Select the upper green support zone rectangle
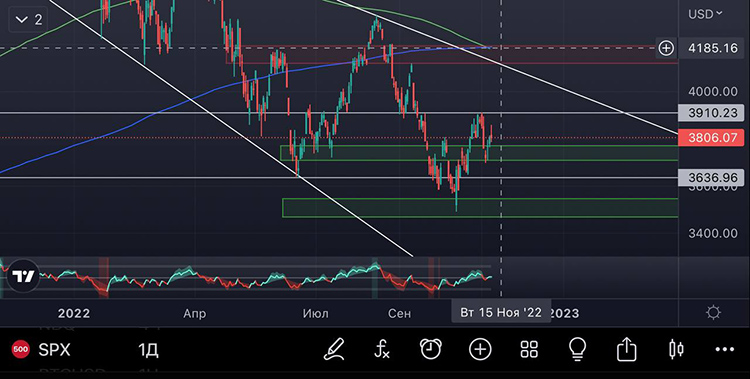 click(x=479, y=153)
